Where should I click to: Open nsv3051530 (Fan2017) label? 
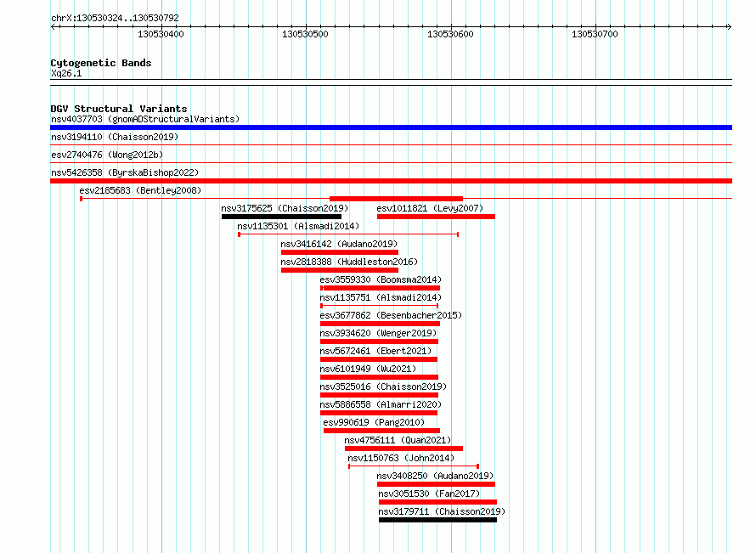pyautogui.click(x=429, y=494)
